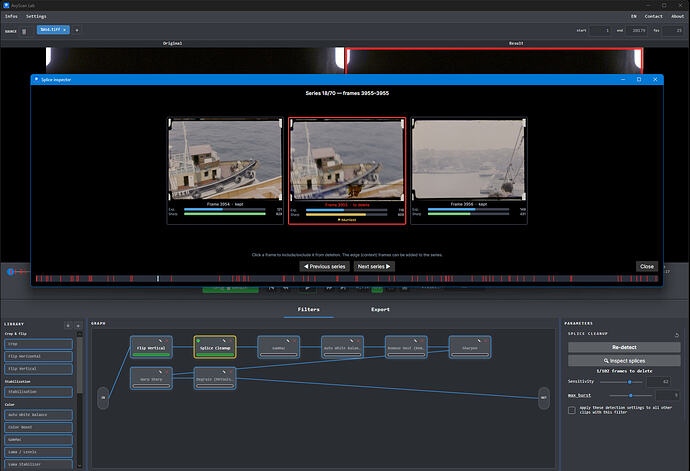
Task: Add a new source with the plus icon
Action: coord(77,30)
